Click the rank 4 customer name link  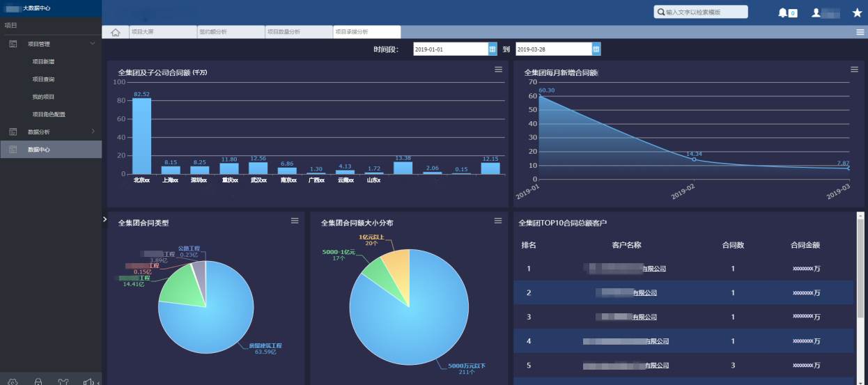coord(626,341)
